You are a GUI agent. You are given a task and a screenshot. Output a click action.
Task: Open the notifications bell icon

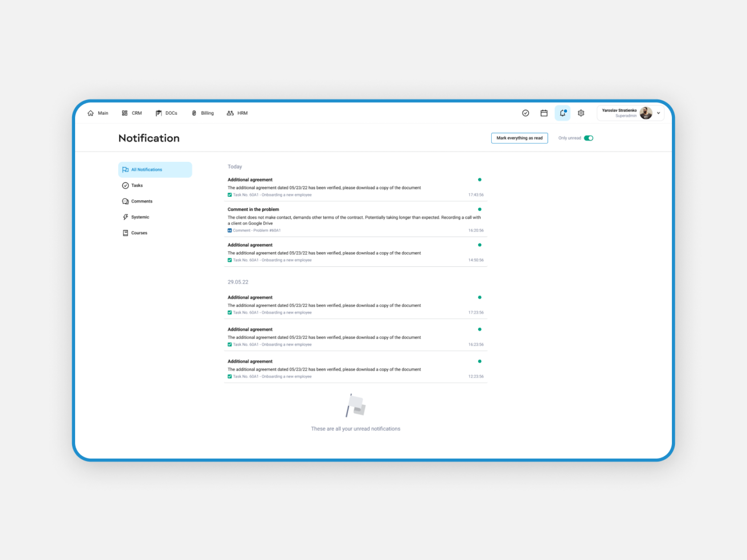click(562, 113)
